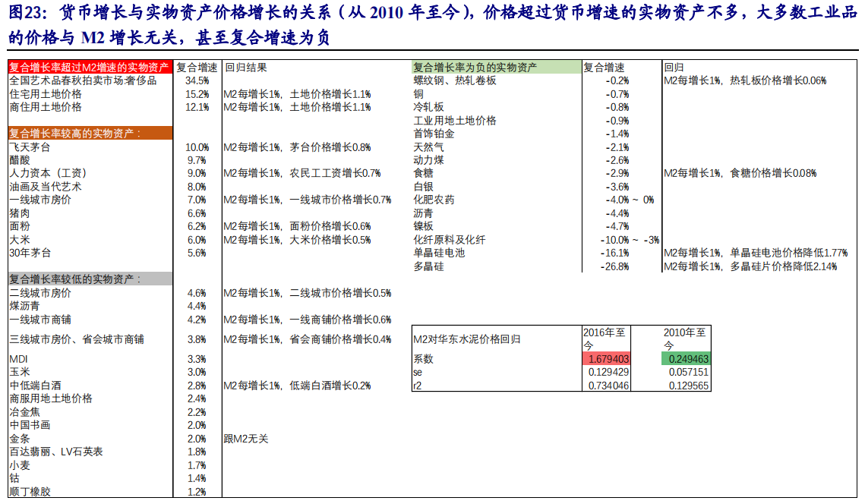Viewport: 865px width, 504px height.
Task: Select the 回归结果 column header
Action: point(245,68)
